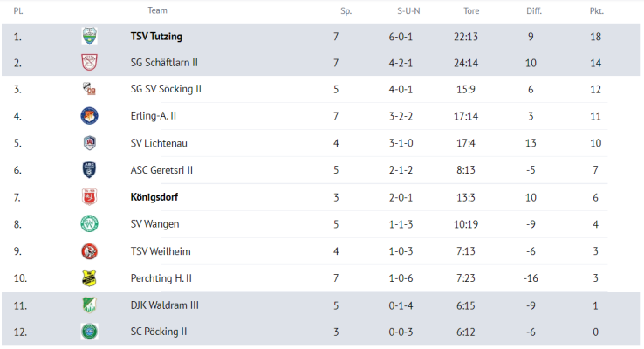
Task: Open the Perchting H. II yellow crest
Action: pyautogui.click(x=89, y=278)
